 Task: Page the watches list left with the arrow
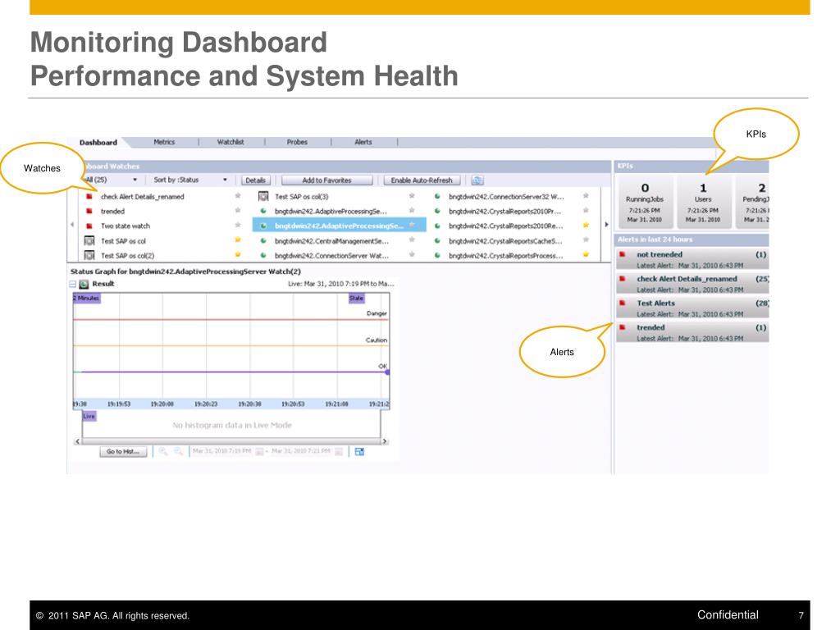pyautogui.click(x=72, y=225)
